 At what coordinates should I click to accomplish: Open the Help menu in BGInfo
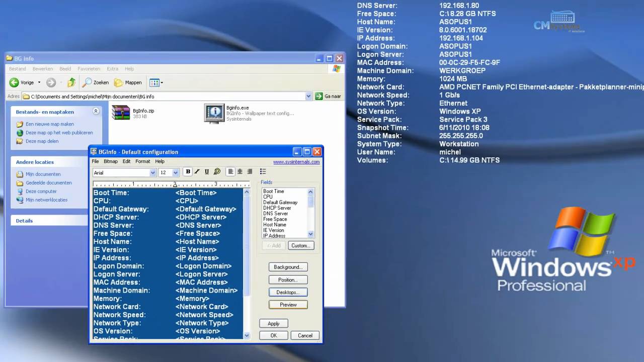[x=159, y=161]
